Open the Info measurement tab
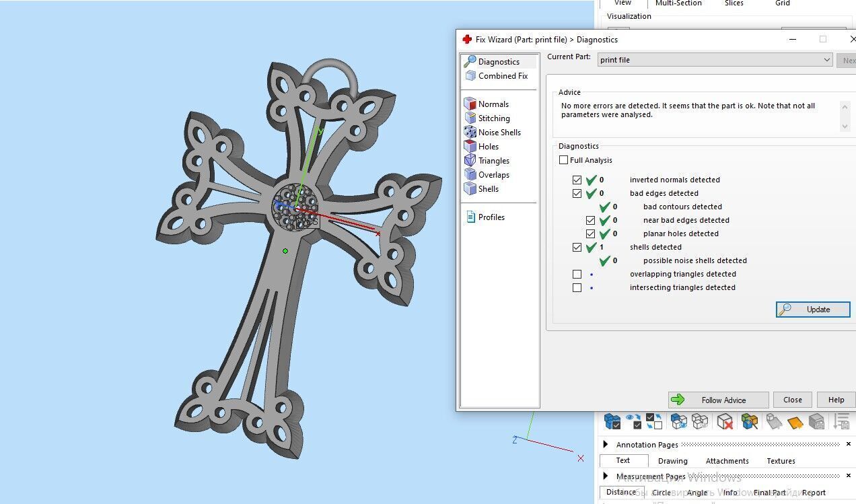856x504 pixels. (730, 493)
